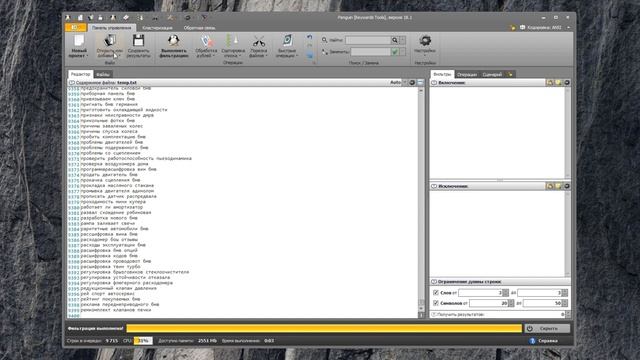640x360 pixels.
Task: Open the Сценарий tab in the right panel
Action: click(x=492, y=74)
